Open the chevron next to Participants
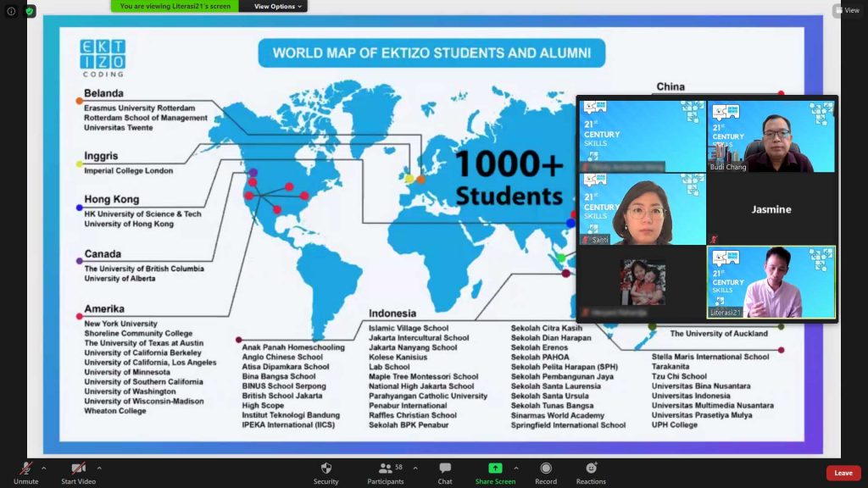 coord(415,467)
